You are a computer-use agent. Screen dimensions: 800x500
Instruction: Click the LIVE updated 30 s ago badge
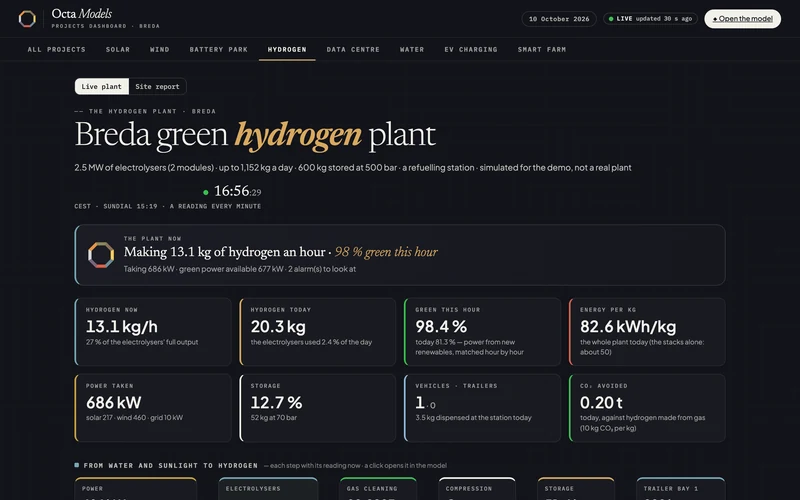click(x=650, y=19)
